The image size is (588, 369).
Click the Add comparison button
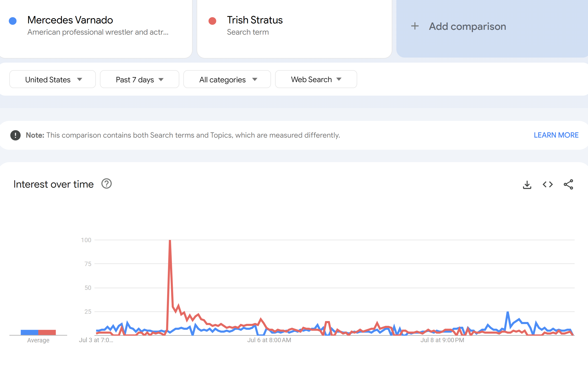click(x=467, y=26)
